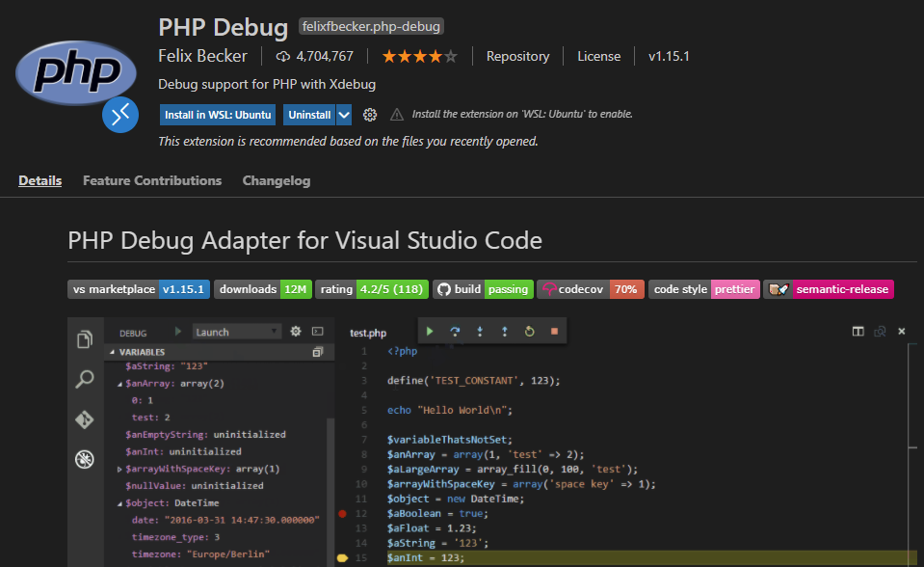Toggle the yellow breakpoint marker on line 15

click(343, 557)
